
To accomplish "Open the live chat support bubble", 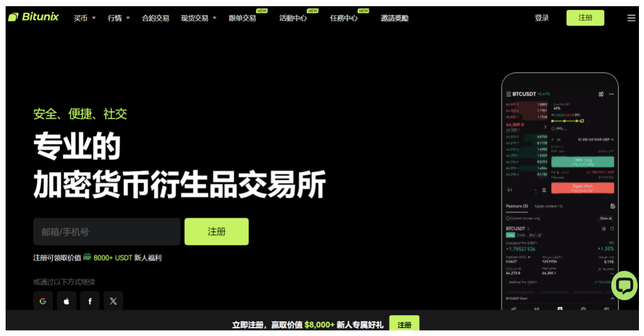I will click(624, 285).
